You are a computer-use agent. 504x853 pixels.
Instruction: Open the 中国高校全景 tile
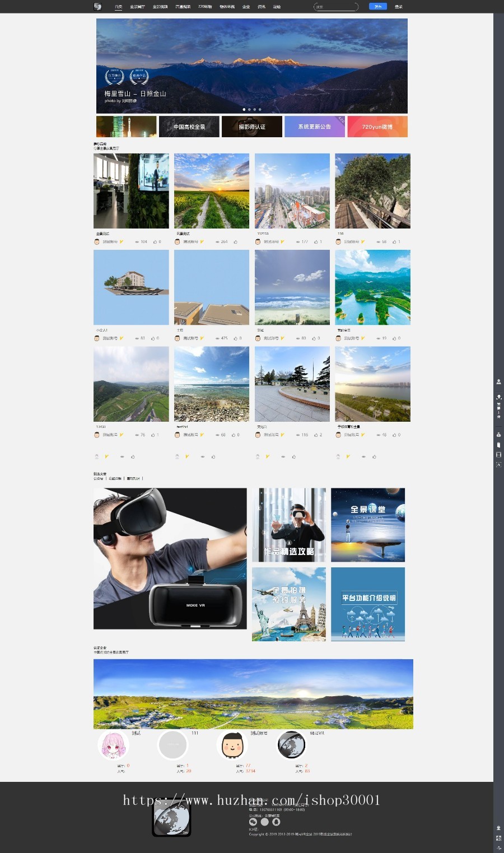pos(189,127)
